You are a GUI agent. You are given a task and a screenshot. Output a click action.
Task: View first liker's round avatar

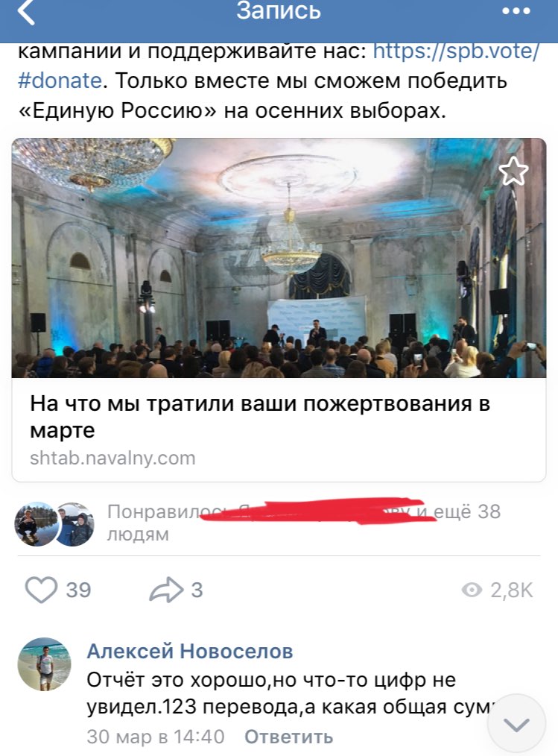(x=37, y=524)
